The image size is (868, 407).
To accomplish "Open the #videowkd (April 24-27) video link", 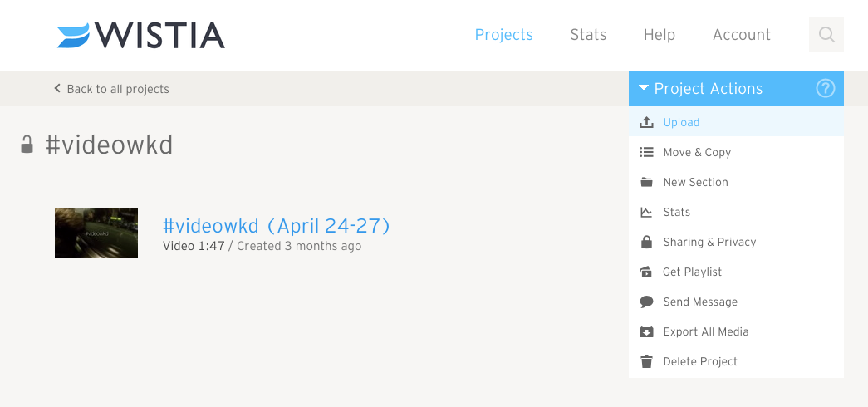I will point(277,225).
